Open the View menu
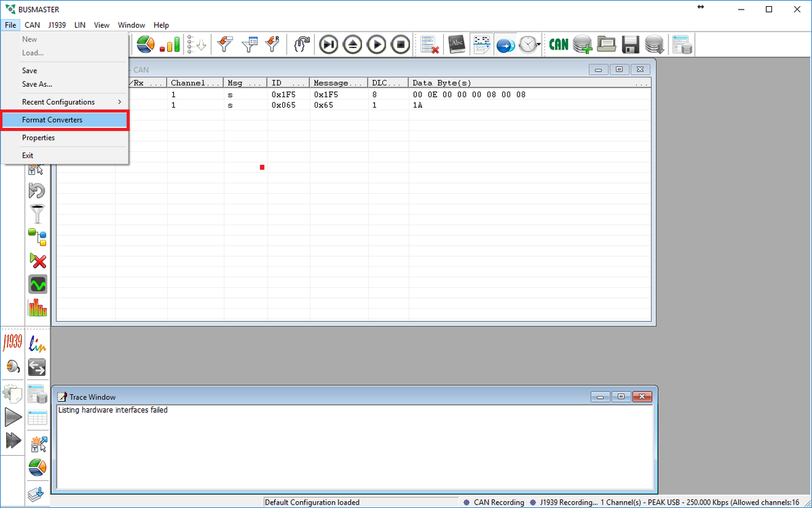 click(101, 25)
